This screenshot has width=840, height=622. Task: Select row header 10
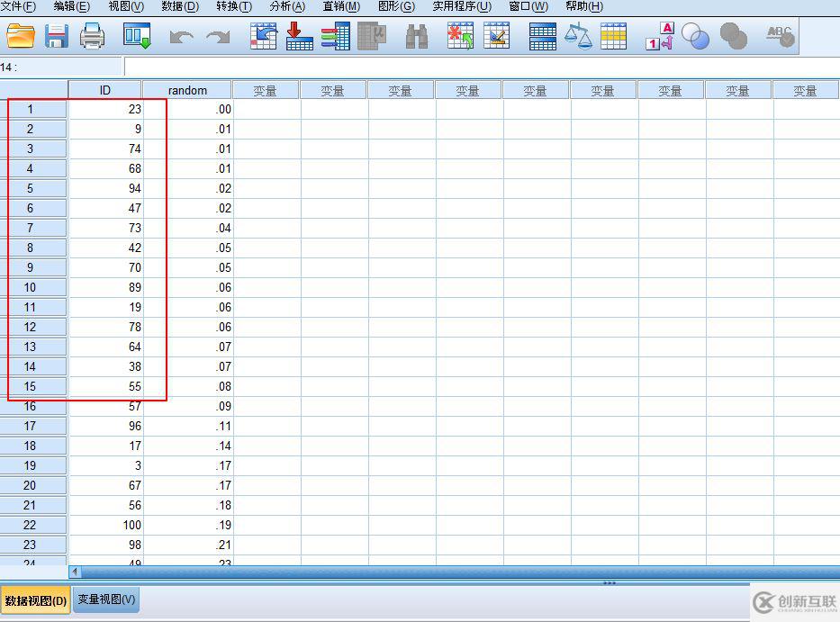tap(33, 288)
